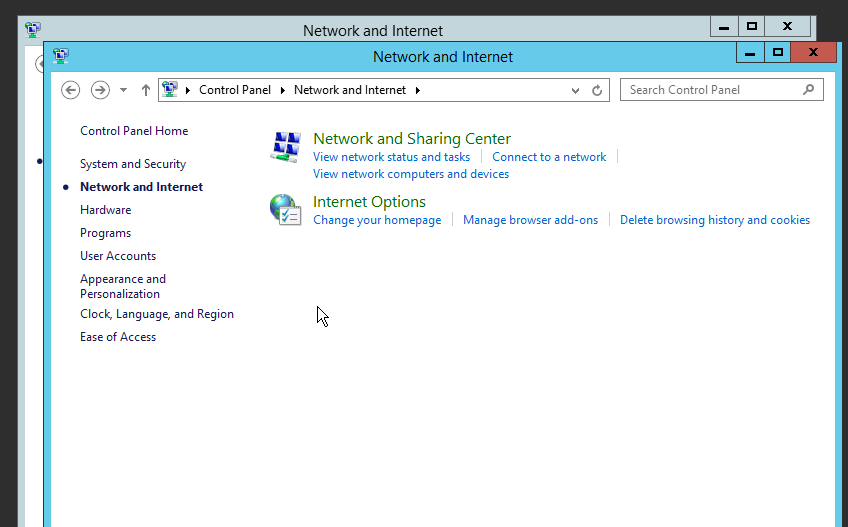Expand chevron after Control Panel breadcrumb
The height and width of the screenshot is (527, 848).
[282, 90]
